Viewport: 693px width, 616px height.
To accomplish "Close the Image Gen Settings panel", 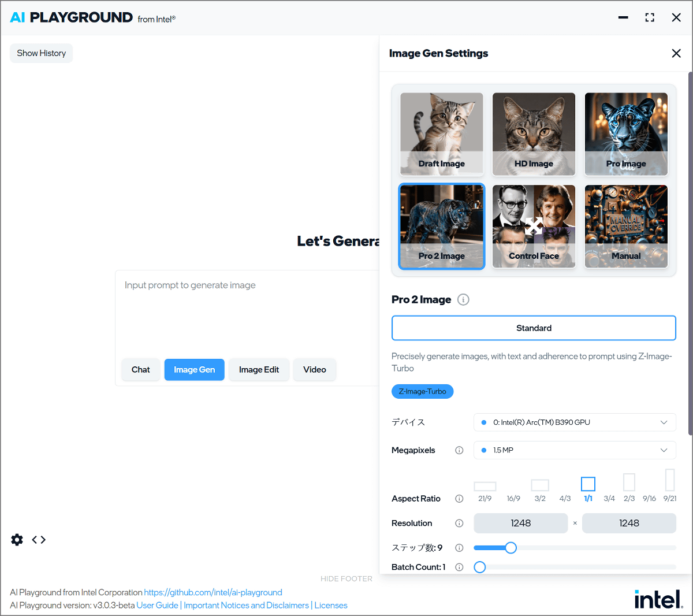I will tap(676, 53).
